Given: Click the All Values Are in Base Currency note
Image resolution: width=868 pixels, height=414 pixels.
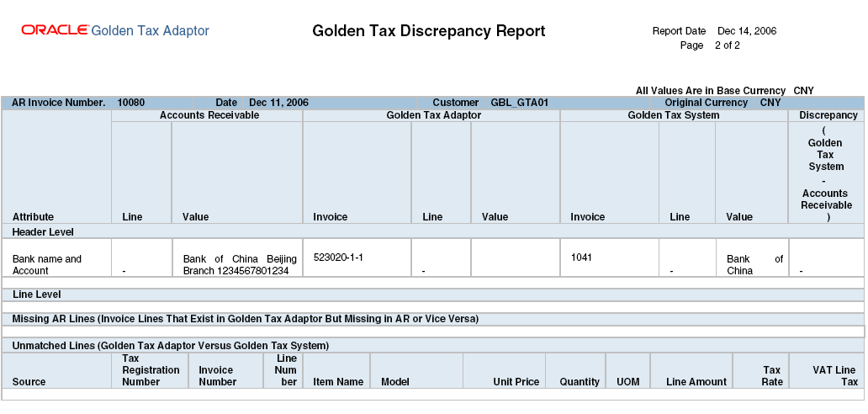Looking at the screenshot, I should (710, 91).
